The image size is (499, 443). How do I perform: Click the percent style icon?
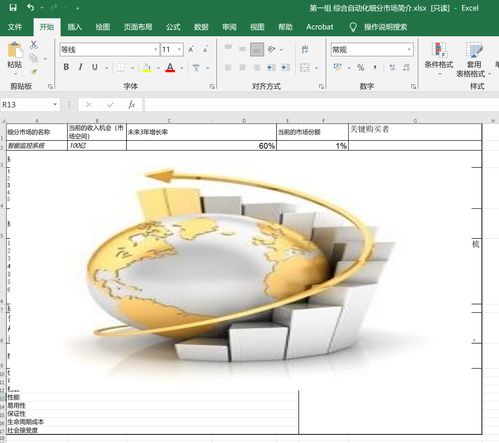point(361,68)
